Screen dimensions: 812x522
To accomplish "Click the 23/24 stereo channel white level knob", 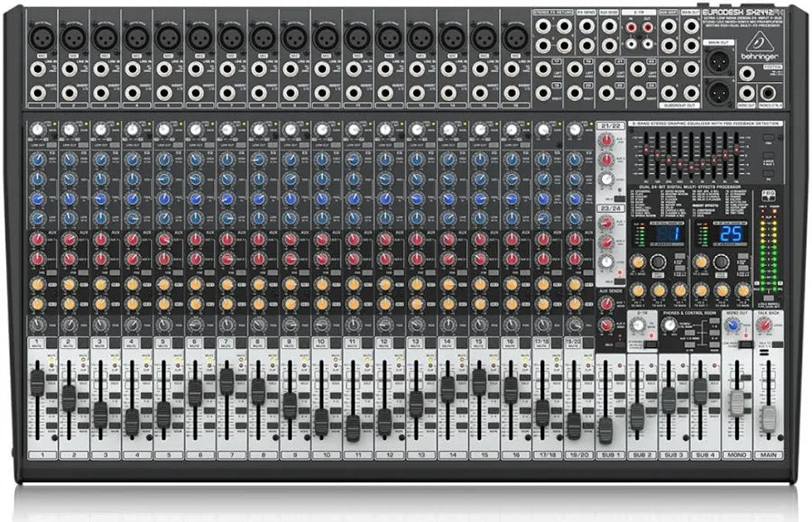I will click(606, 262).
